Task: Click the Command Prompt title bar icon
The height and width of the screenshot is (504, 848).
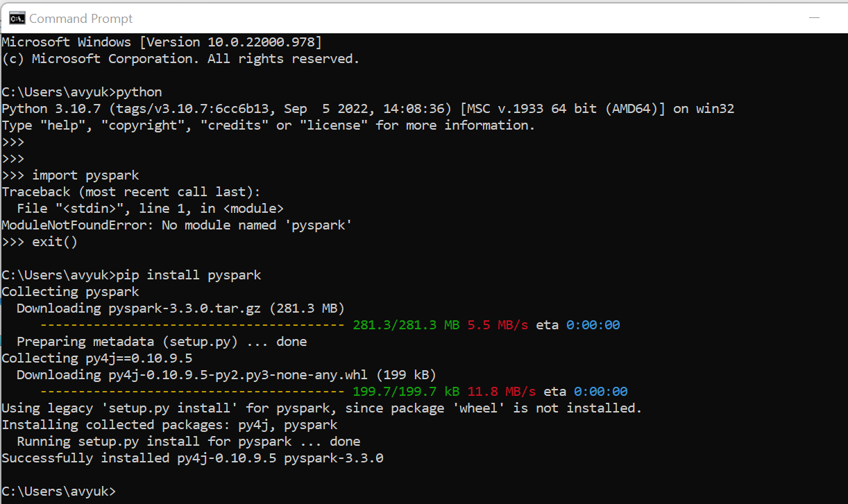Action: [17, 18]
